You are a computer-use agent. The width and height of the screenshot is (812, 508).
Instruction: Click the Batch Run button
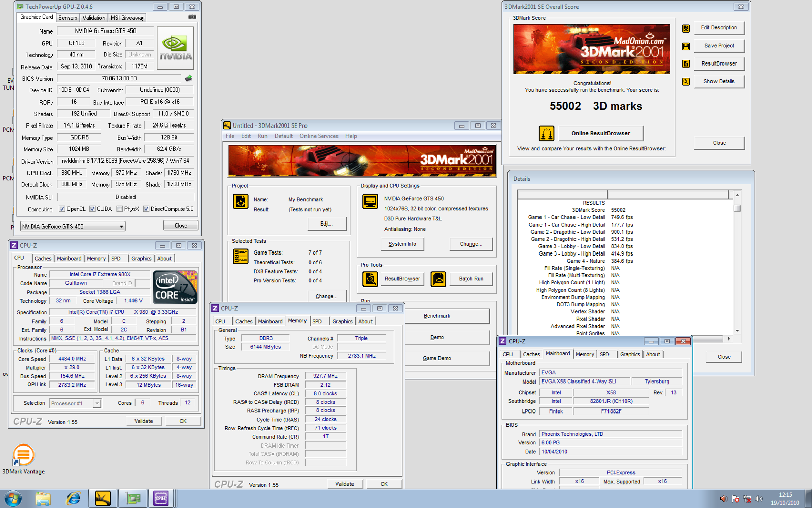471,279
